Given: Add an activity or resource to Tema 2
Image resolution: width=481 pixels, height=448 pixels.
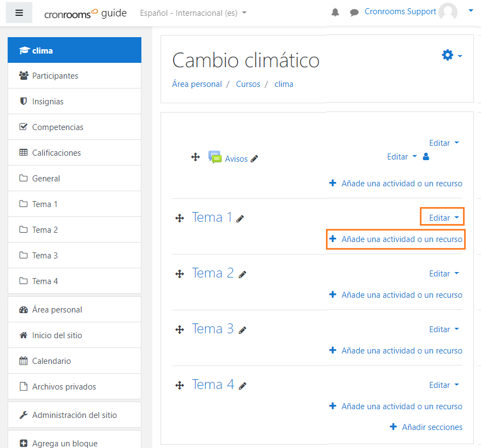Looking at the screenshot, I should [396, 295].
